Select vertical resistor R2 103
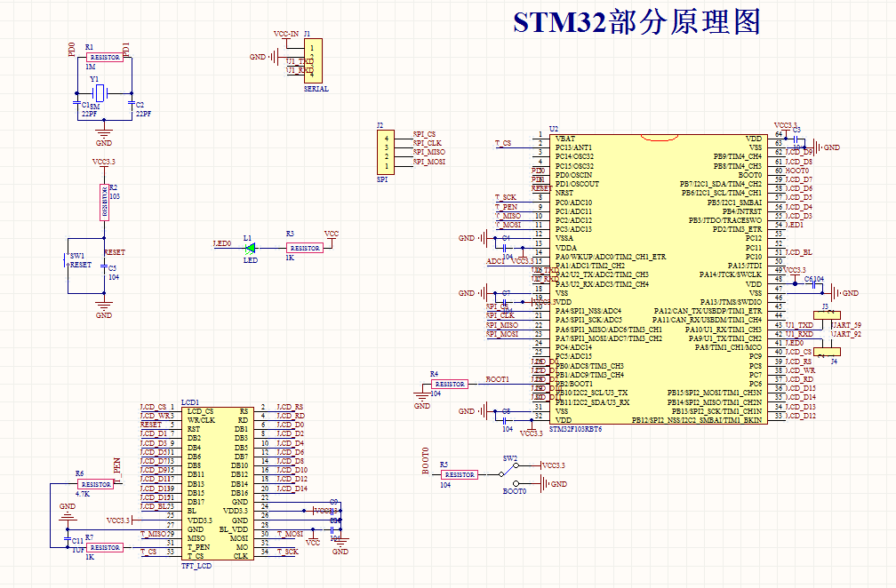Screen dimensions: 896x588 pos(104,203)
